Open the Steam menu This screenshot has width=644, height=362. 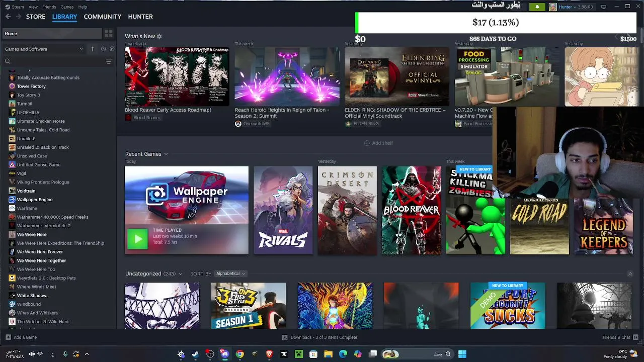pyautogui.click(x=18, y=7)
